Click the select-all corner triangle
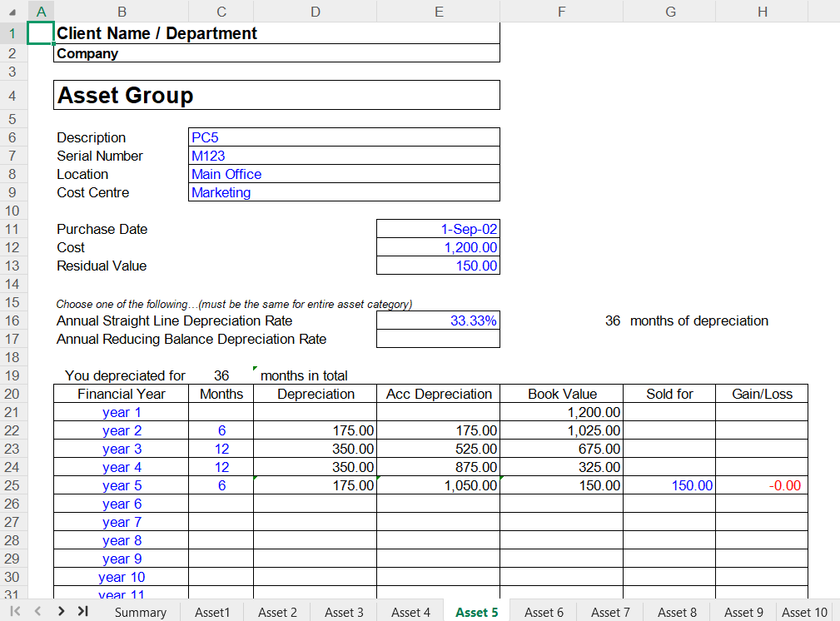 click(12, 12)
